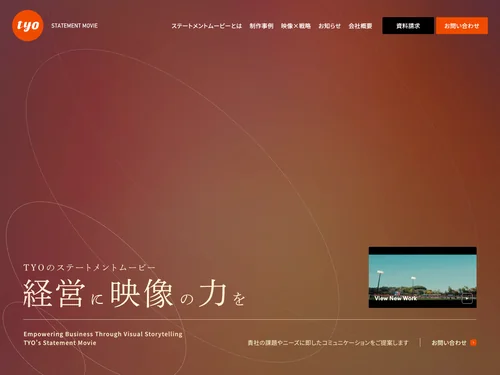The width and height of the screenshot is (500, 375).
Task: Open the STATEMENT MOVIE title link
Action: click(x=74, y=26)
